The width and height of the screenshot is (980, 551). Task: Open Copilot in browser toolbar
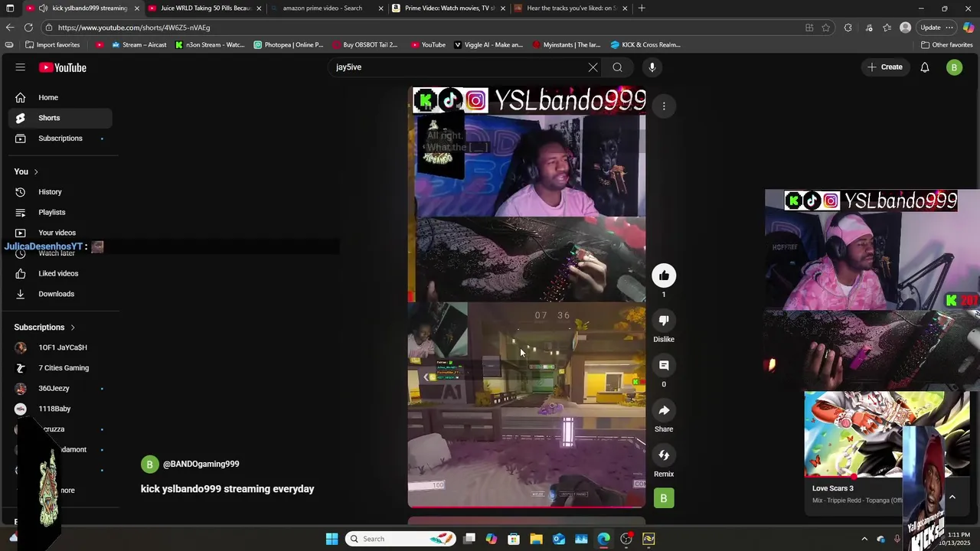pyautogui.click(x=969, y=28)
